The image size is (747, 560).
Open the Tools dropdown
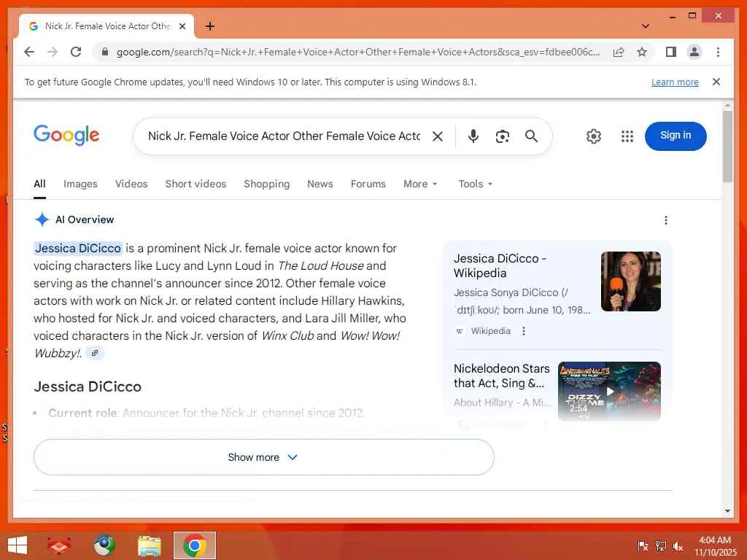pyautogui.click(x=475, y=184)
